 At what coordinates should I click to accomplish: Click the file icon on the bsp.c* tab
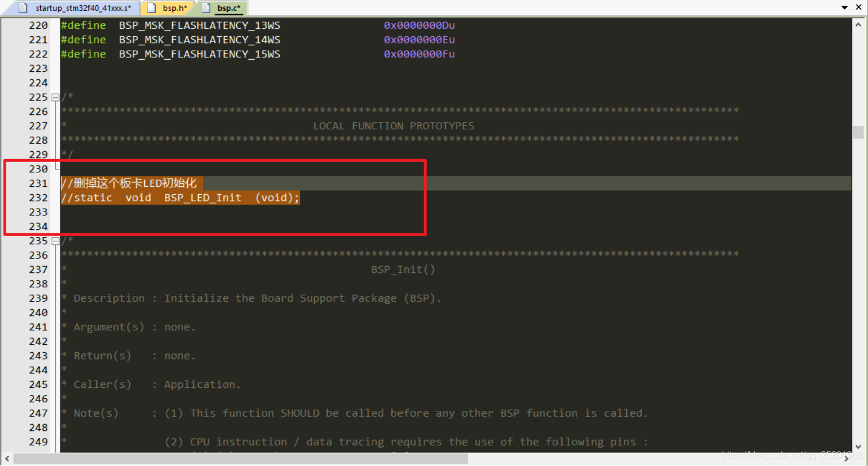(x=206, y=8)
